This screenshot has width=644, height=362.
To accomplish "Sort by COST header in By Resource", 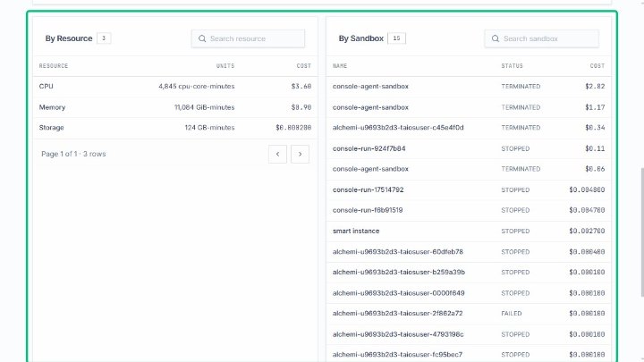I will coord(304,65).
